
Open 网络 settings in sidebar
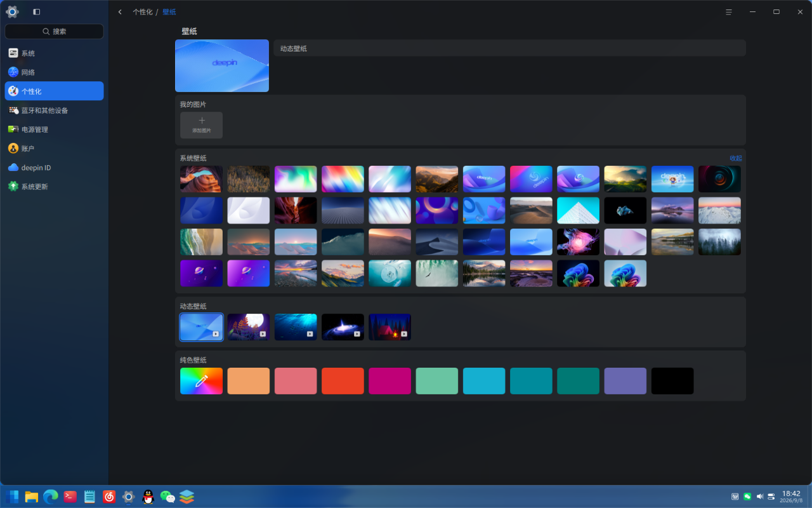coord(54,72)
